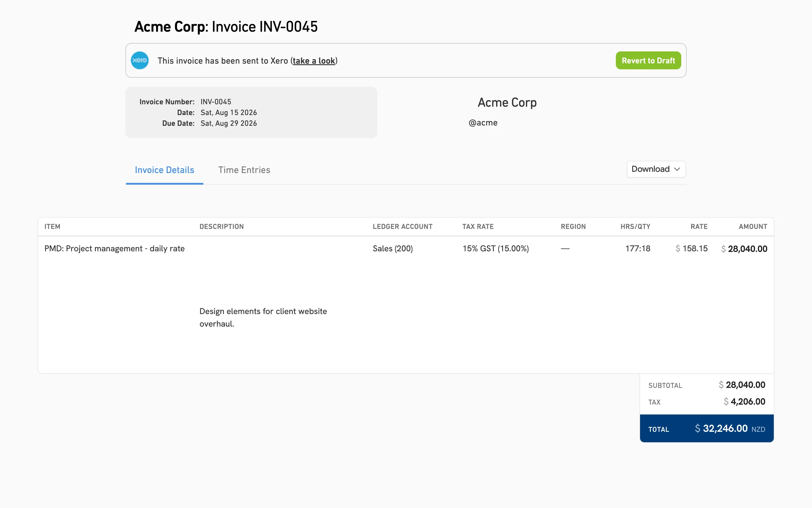This screenshot has width=812, height=508.
Task: Click the Xero logo icon
Action: tap(140, 60)
